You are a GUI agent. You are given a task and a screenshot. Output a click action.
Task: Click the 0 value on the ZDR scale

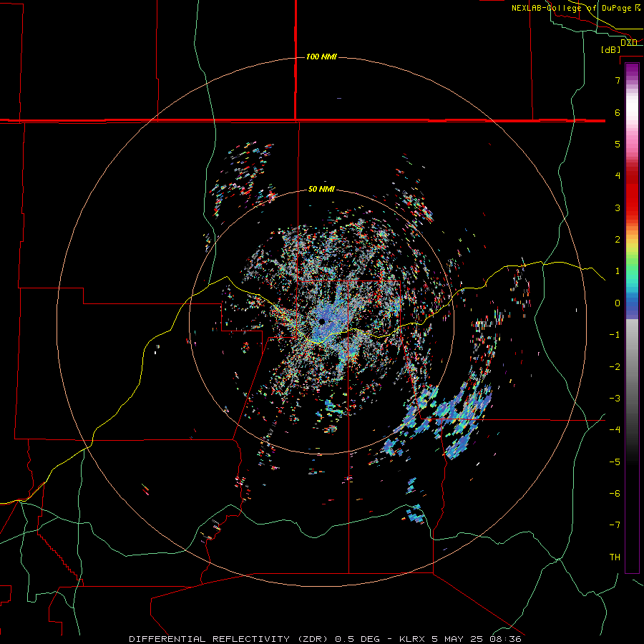tap(618, 303)
